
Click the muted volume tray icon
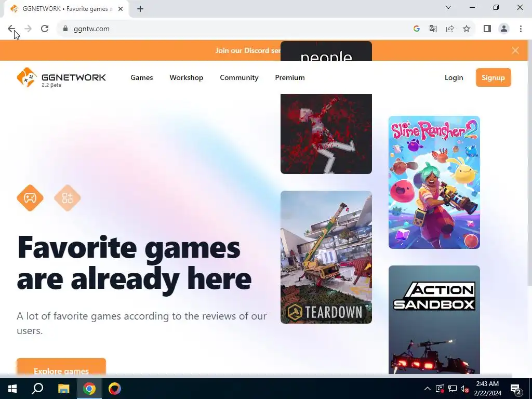click(464, 389)
